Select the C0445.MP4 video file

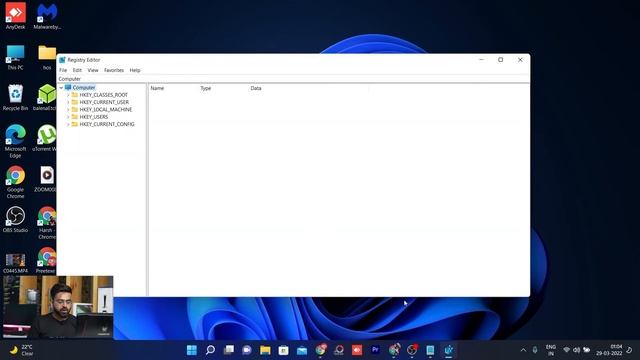tap(16, 263)
